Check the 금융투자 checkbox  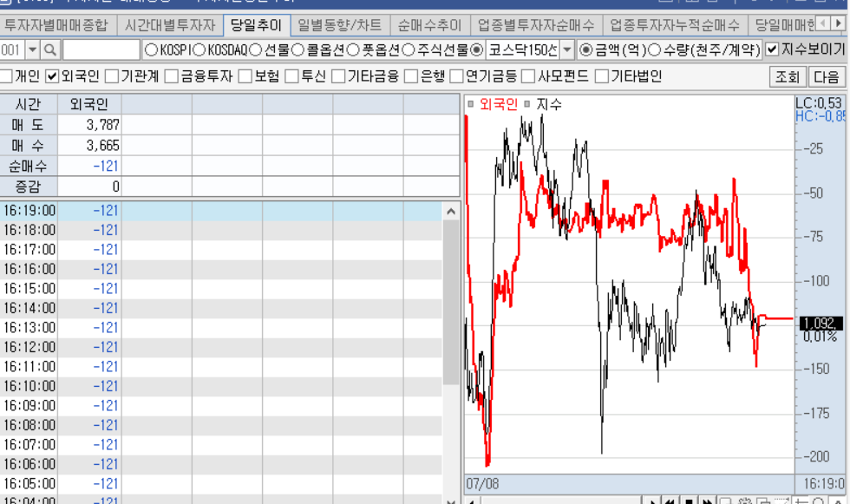[x=172, y=76]
